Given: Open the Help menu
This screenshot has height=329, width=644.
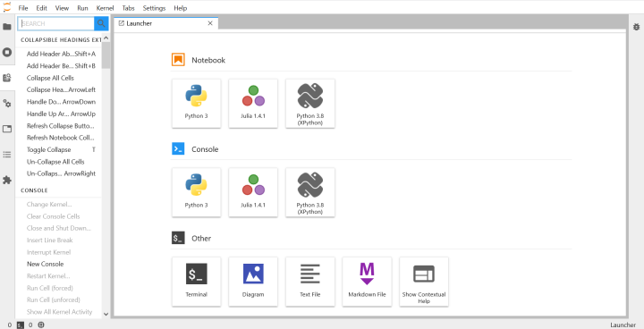Looking at the screenshot, I should coord(181,8).
